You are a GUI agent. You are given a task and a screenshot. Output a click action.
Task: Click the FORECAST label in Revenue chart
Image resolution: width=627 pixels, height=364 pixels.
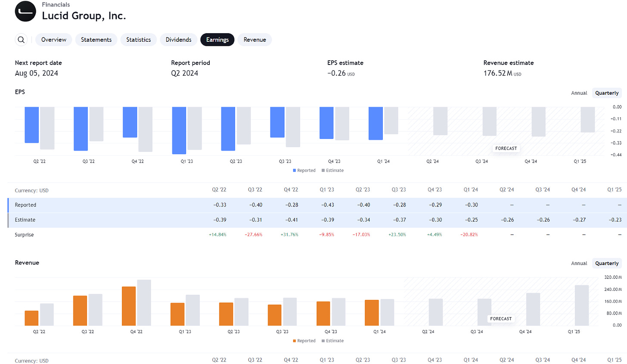[501, 319]
